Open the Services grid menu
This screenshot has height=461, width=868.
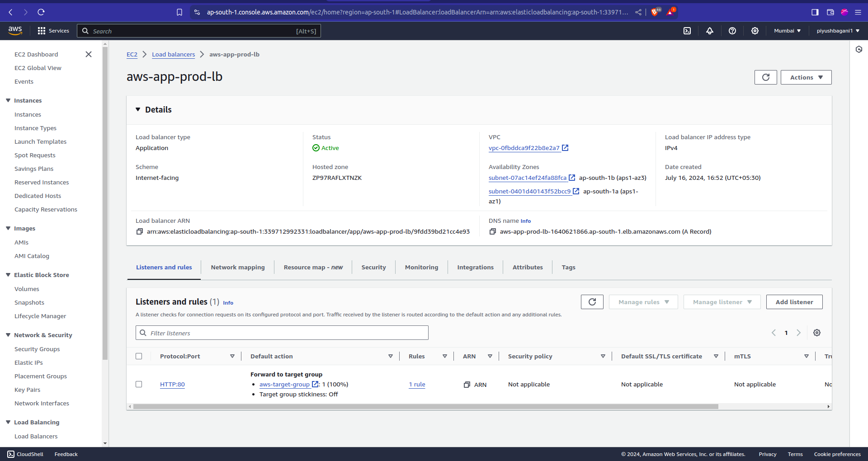coord(53,31)
